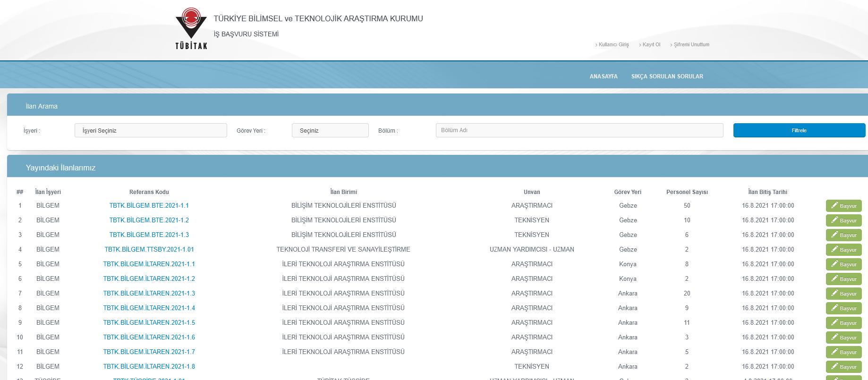
Task: Click personnel count 20 in row 7
Action: [687, 293]
